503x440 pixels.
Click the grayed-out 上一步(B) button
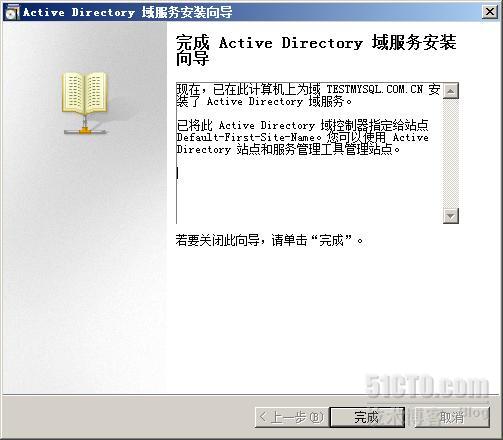coord(292,417)
